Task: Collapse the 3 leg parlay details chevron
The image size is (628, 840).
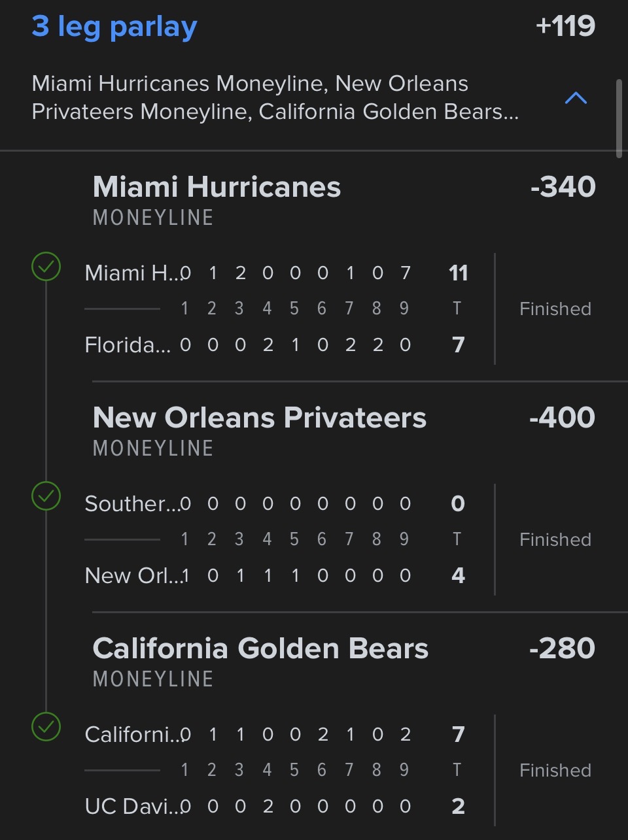Action: [576, 98]
